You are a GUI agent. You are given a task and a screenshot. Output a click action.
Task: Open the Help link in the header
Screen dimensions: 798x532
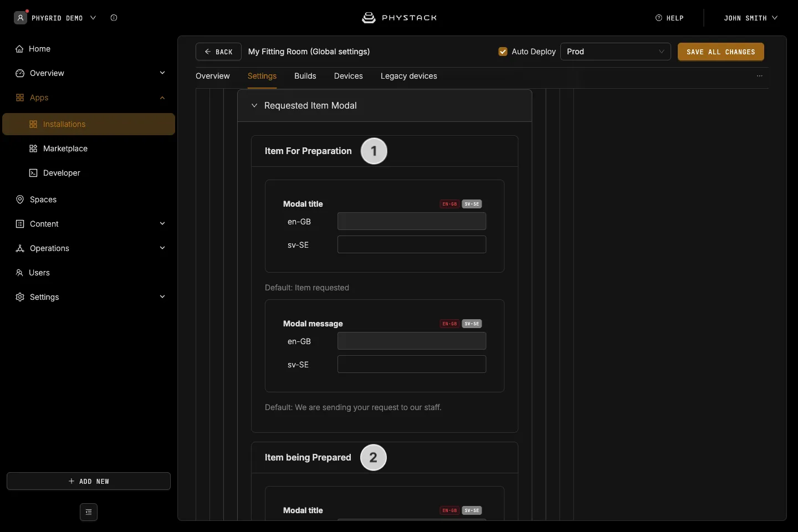[669, 18]
